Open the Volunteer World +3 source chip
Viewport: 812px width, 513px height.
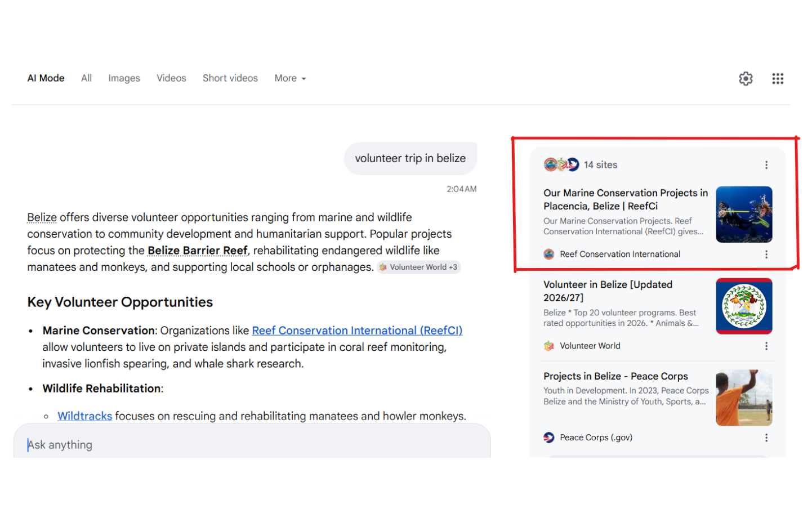(419, 267)
